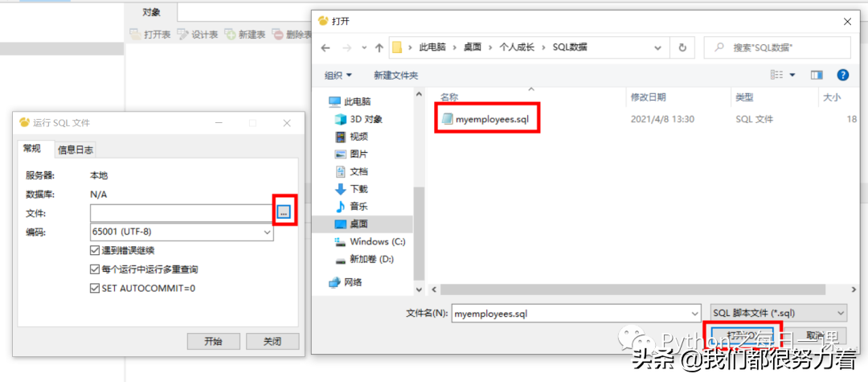Uncheck 遇到错误继续 checkbox

tap(94, 250)
